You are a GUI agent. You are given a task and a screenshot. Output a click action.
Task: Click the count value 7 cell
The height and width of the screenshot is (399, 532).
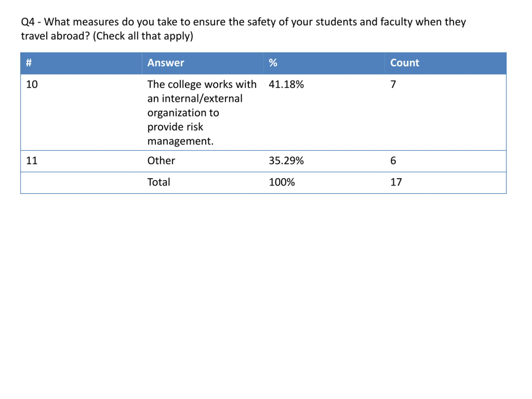(x=446, y=112)
